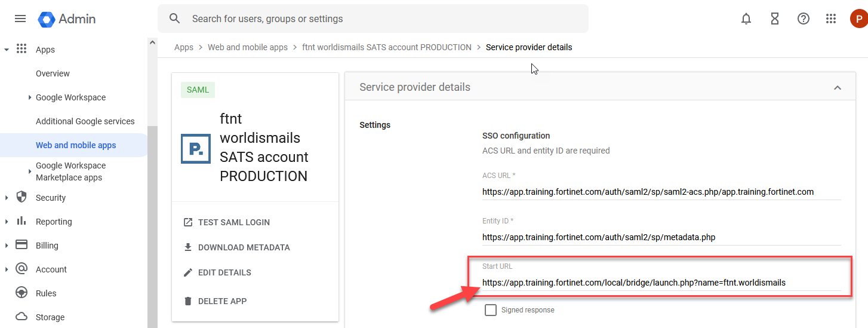This screenshot has width=868, height=328.
Task: Click the Reporting bar chart icon
Action: coord(21,221)
